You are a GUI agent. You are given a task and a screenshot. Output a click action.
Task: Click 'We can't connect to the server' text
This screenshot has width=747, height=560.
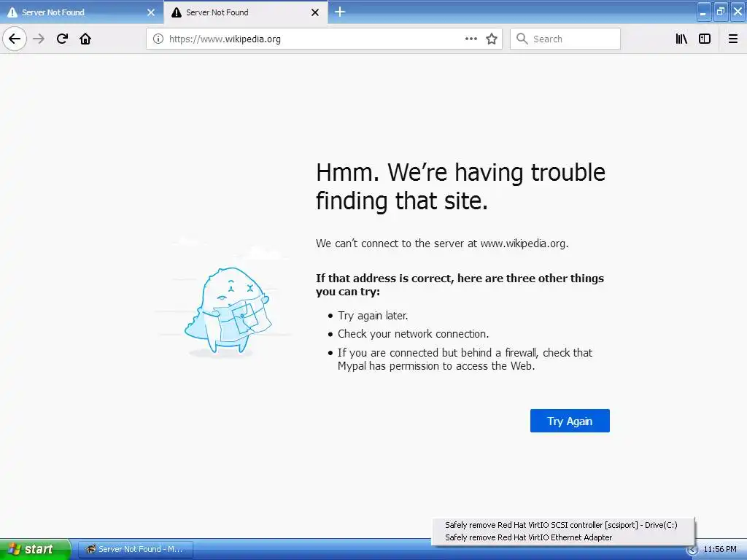[442, 244]
